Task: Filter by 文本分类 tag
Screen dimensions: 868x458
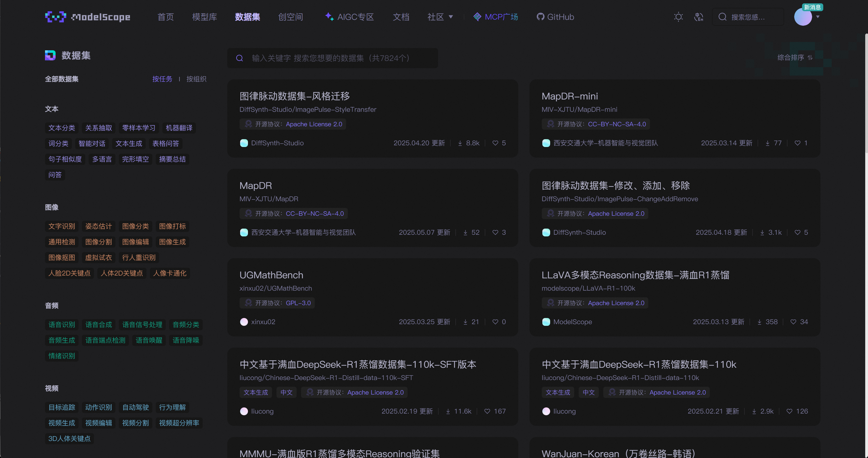Action: point(62,128)
